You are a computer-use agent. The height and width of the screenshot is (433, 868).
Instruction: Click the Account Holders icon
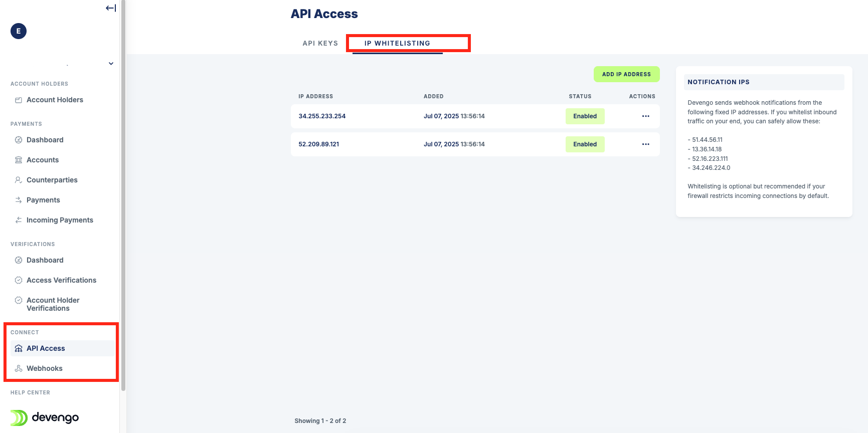[x=19, y=100]
